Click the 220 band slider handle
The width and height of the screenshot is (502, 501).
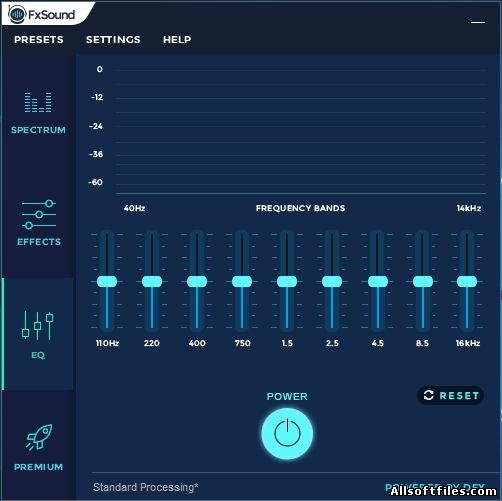pyautogui.click(x=152, y=281)
